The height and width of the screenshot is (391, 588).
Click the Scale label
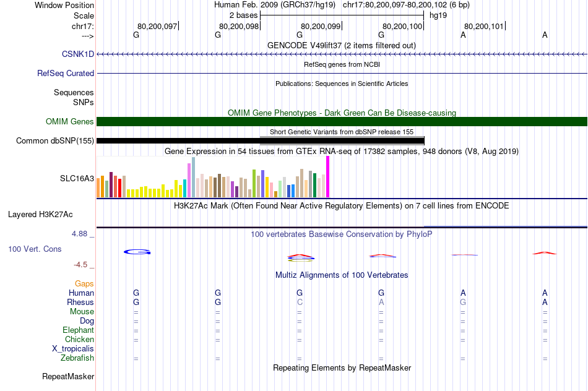tap(84, 15)
